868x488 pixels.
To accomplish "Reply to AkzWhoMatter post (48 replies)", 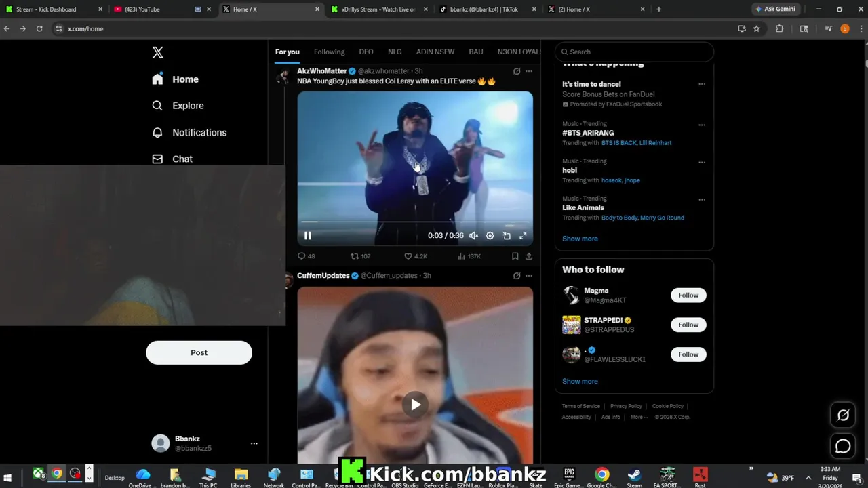I will tap(307, 256).
